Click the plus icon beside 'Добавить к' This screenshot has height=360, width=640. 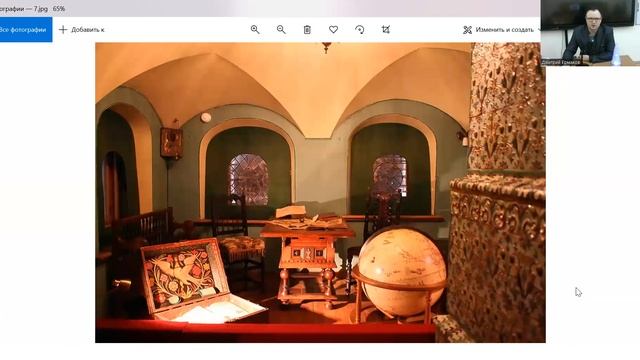click(x=63, y=29)
